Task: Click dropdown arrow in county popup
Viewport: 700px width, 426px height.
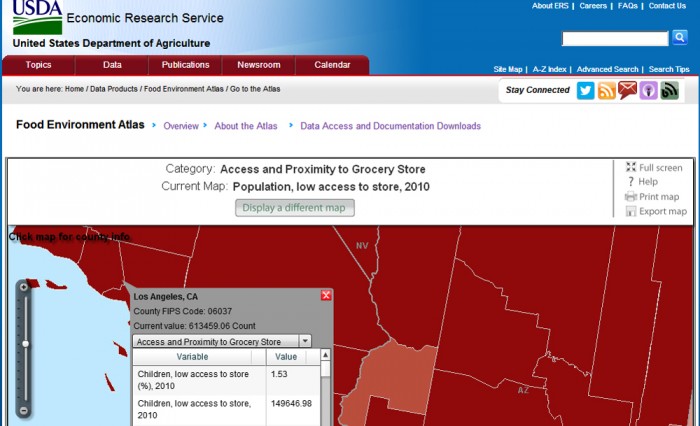Action: 305,341
